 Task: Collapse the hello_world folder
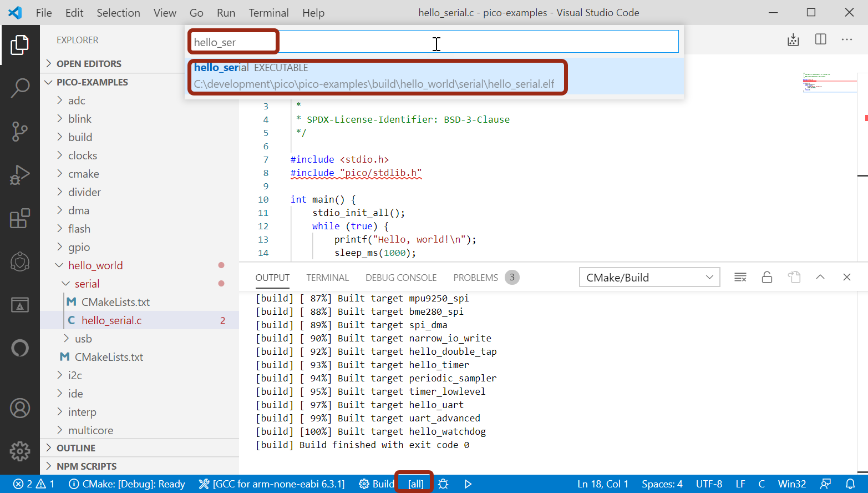click(139, 265)
